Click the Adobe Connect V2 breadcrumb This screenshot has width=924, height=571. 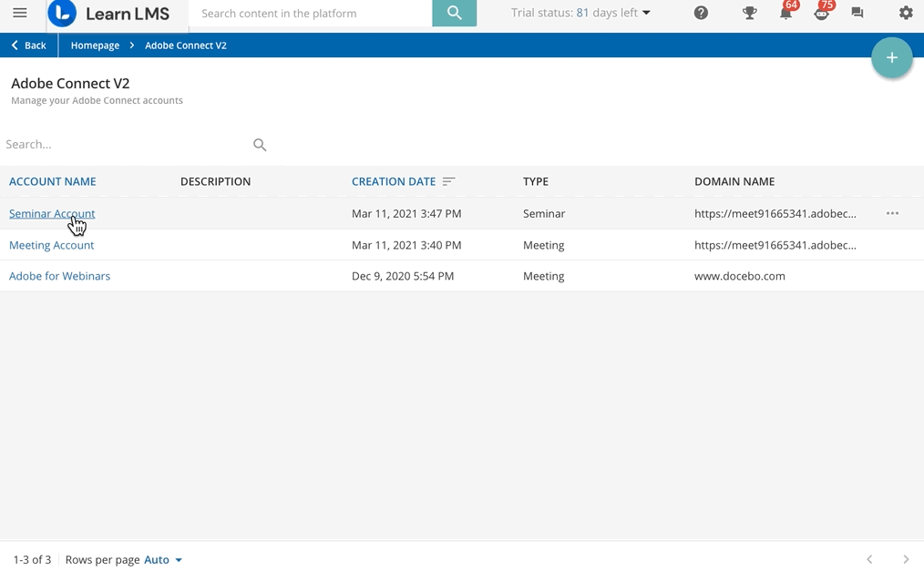click(x=186, y=46)
